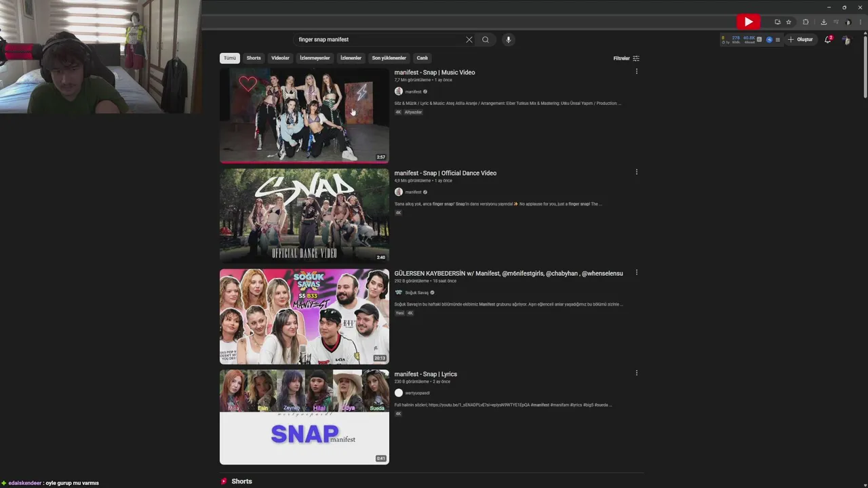Open more options for GÜLERSEN KAYBEDERSİN video
The width and height of the screenshot is (868, 488).
636,272
